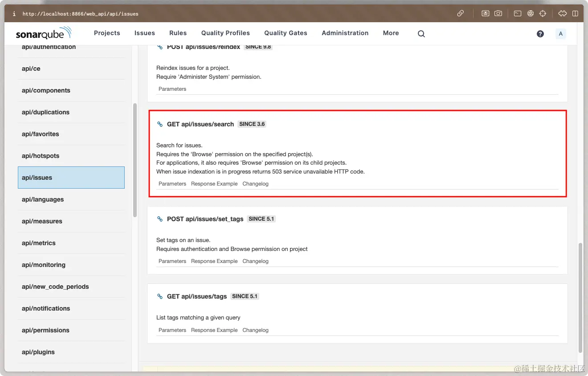Open the More dropdown menu
588x376 pixels.
pos(391,33)
